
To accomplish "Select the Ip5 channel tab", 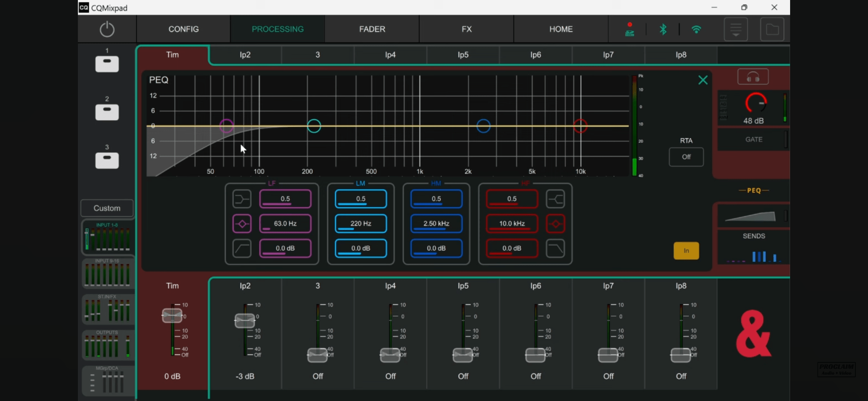I will pyautogui.click(x=463, y=55).
